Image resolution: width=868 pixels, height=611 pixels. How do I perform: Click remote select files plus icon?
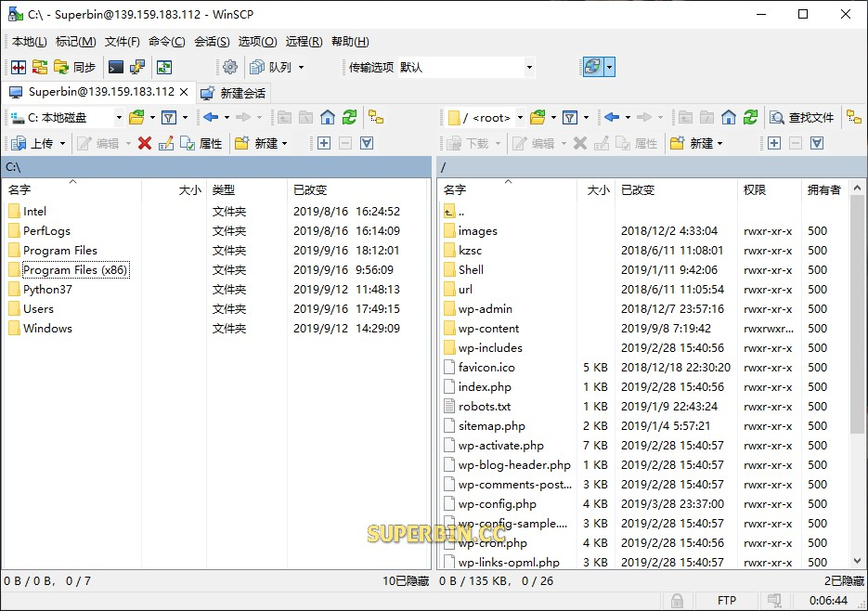pos(774,144)
